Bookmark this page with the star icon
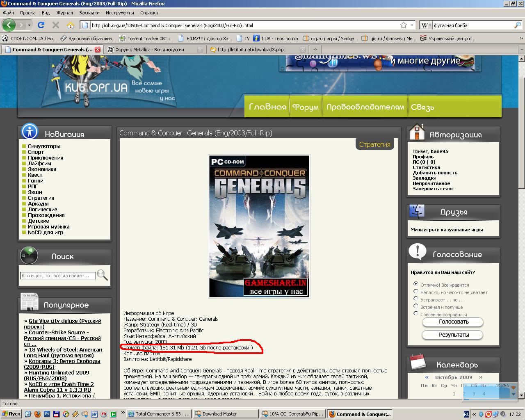This screenshot has width=525, height=420. tap(404, 25)
